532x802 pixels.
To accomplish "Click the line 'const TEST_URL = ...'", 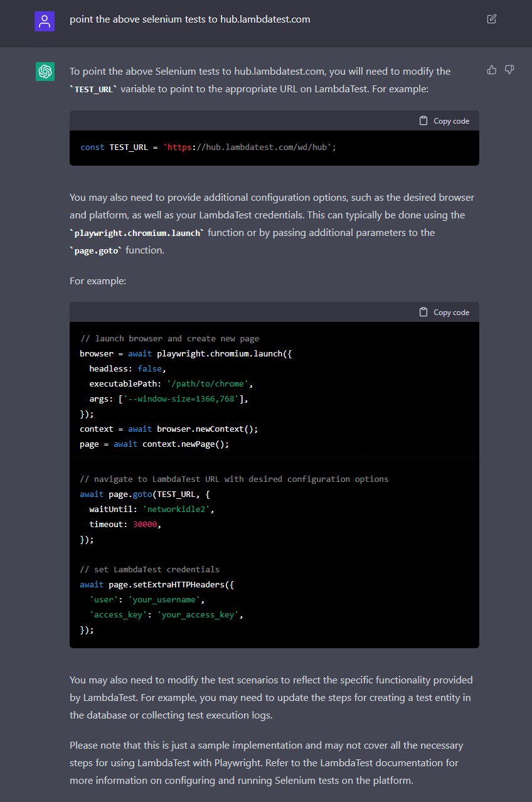I will [209, 147].
